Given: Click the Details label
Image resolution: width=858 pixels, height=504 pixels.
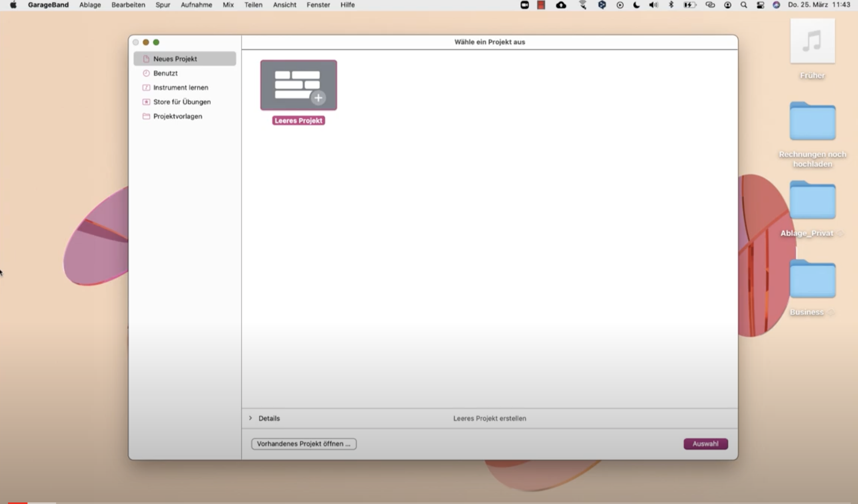Looking at the screenshot, I should pos(269,418).
